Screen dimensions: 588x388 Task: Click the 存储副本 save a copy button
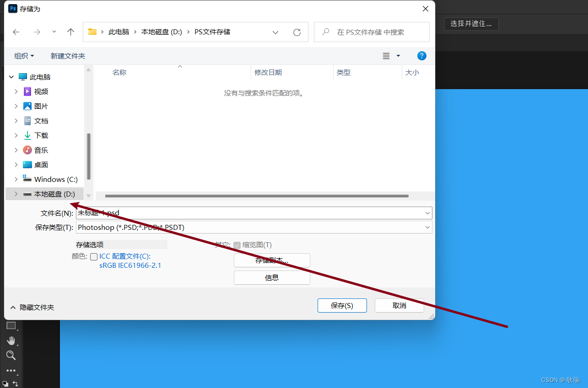tap(272, 260)
